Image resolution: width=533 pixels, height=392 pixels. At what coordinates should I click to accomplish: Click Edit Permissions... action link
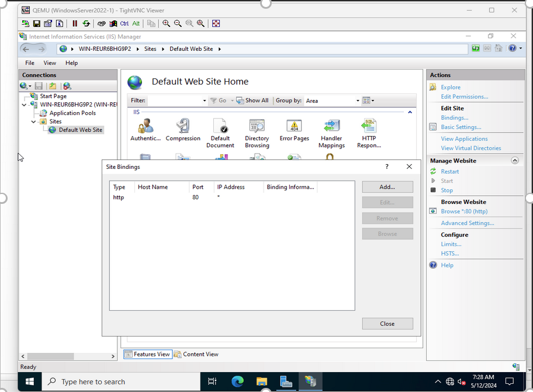(465, 97)
